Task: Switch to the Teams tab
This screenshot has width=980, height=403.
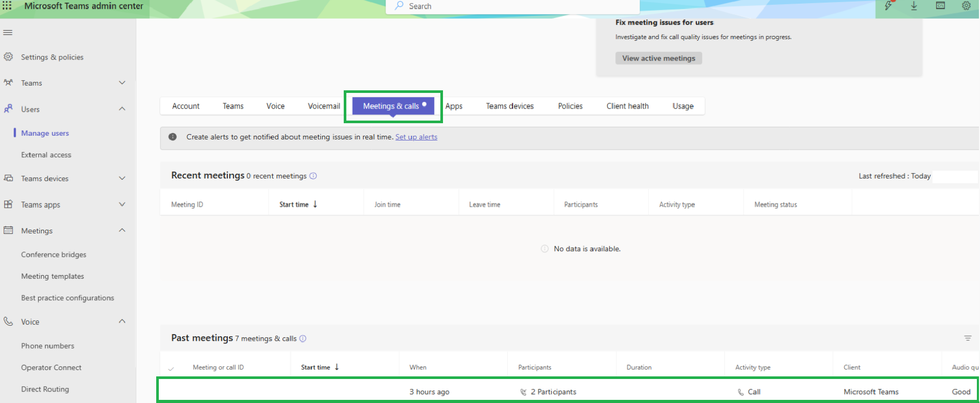Action: (233, 106)
